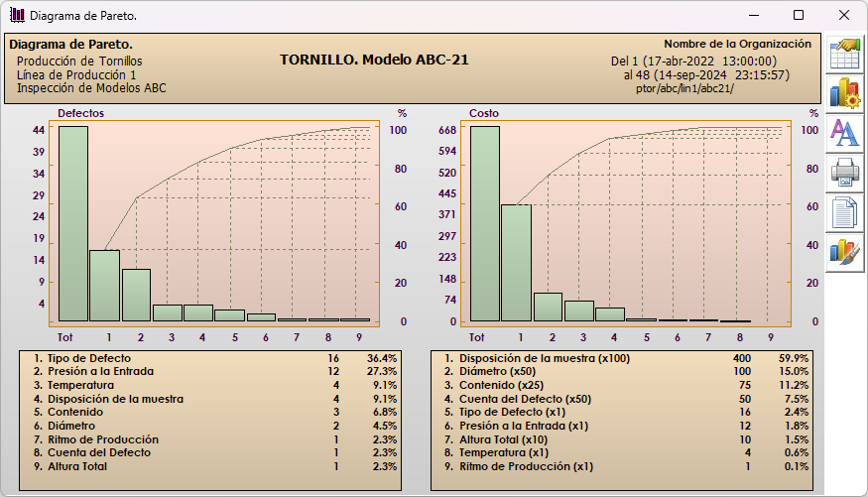Click the data table icon with hand

pos(844,53)
